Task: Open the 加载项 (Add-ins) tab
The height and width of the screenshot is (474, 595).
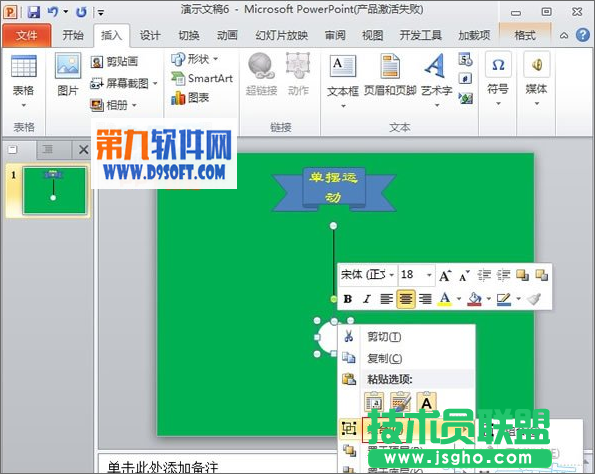Action: (474, 35)
